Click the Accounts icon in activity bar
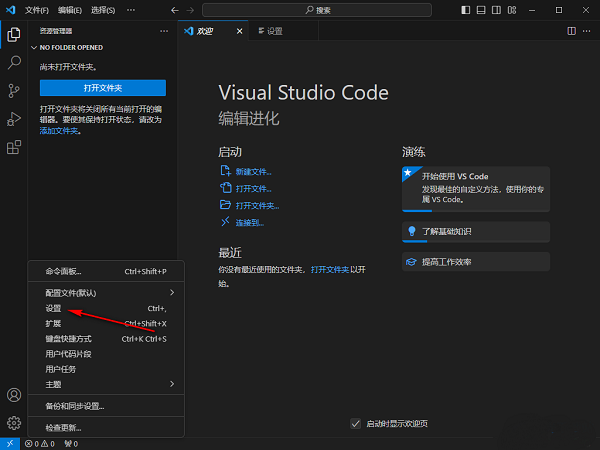 (14, 396)
